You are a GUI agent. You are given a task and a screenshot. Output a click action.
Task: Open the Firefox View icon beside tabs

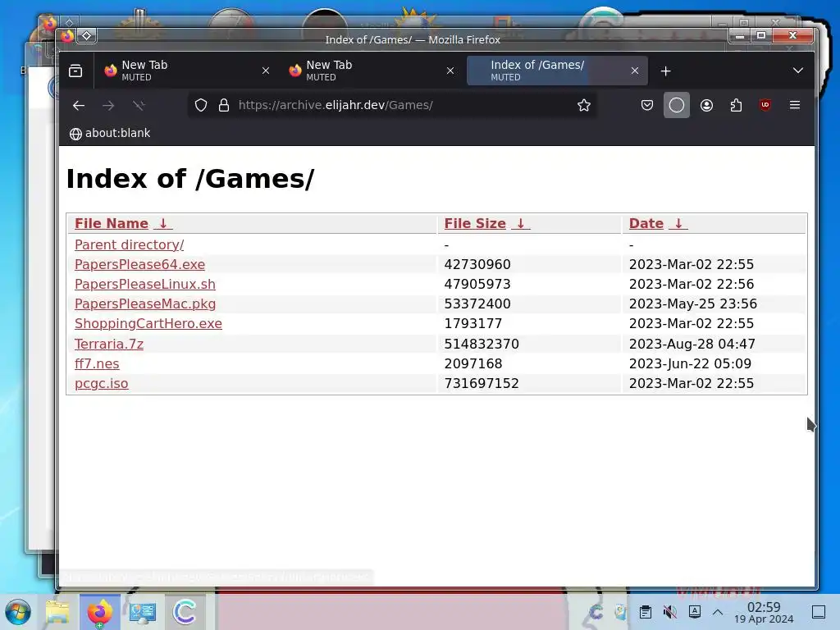tap(75, 71)
